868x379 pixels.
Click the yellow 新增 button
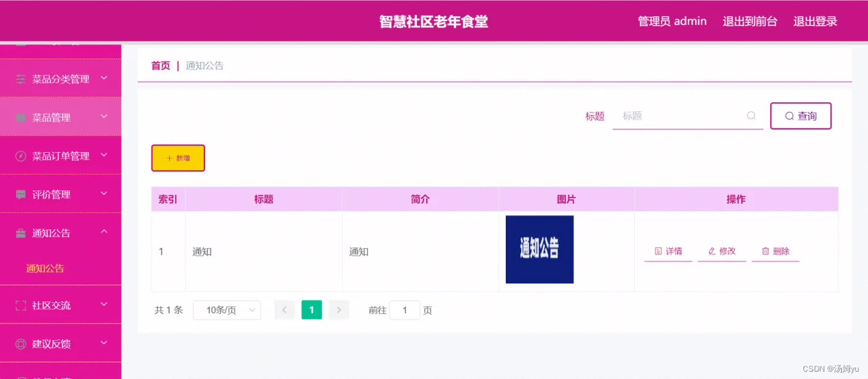tap(178, 158)
